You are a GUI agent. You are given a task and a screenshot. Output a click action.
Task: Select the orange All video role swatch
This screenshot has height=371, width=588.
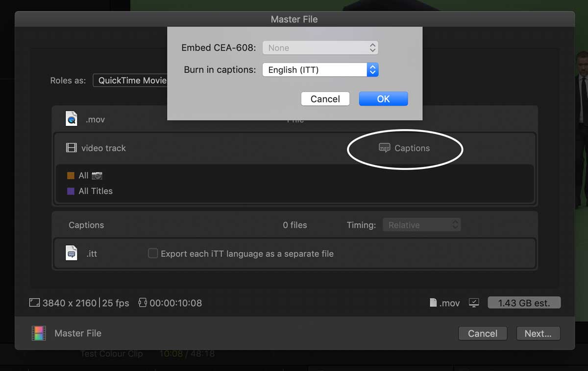(x=71, y=175)
